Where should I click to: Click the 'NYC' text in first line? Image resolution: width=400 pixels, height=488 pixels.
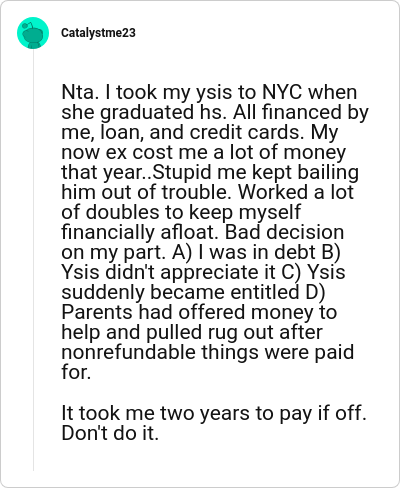coord(282,92)
